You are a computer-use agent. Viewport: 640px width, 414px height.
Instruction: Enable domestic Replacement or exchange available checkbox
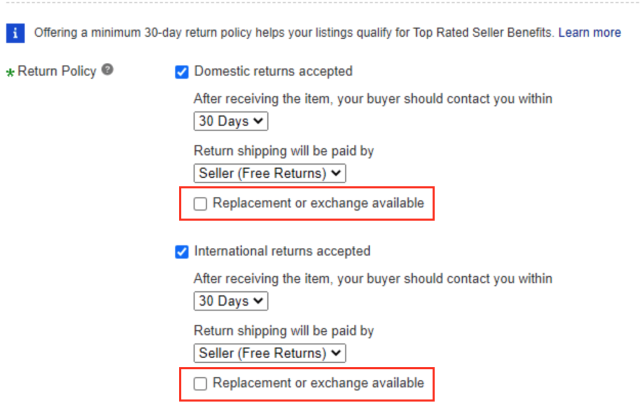pos(201,204)
